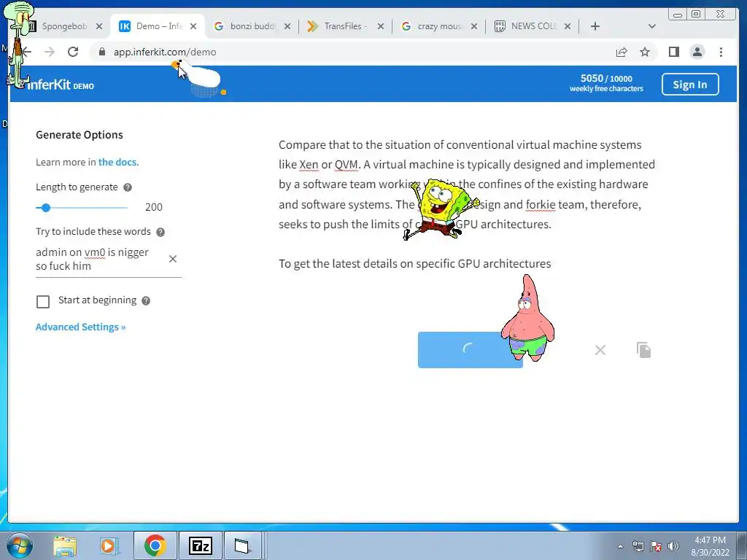Screen dimensions: 747x560
Task: Click the Sign In button
Action: coord(690,85)
